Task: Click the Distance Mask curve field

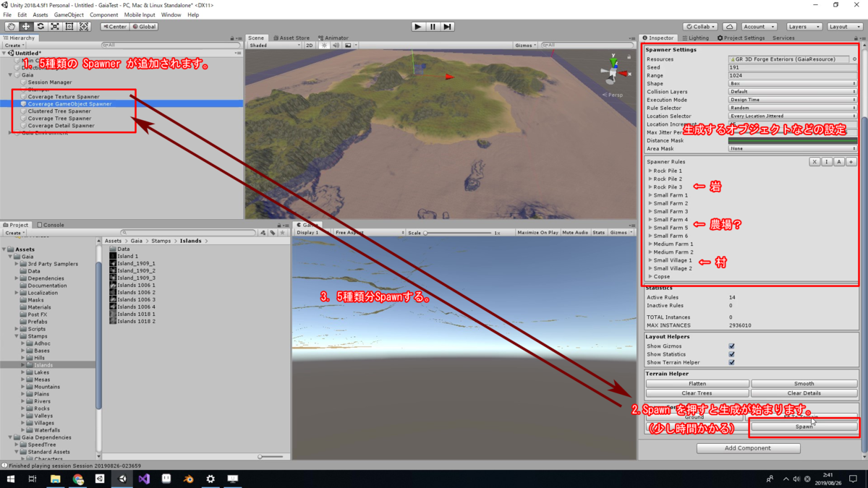Action: pos(793,140)
